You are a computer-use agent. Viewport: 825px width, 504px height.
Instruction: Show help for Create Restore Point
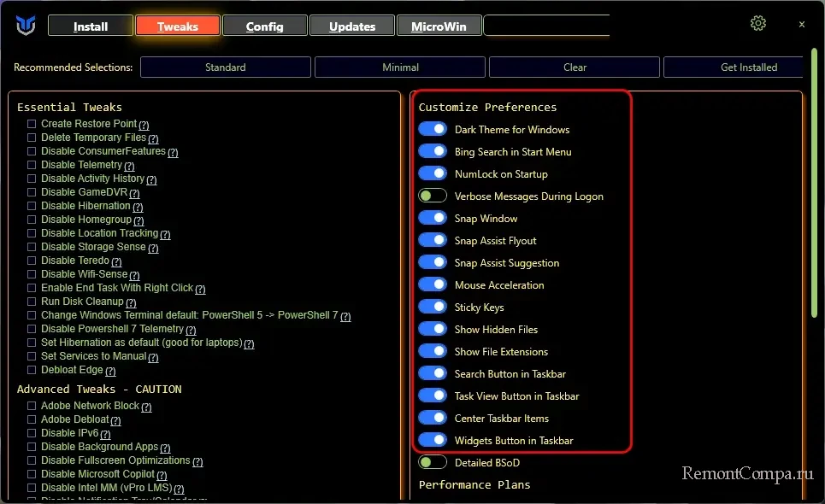pyautogui.click(x=144, y=125)
